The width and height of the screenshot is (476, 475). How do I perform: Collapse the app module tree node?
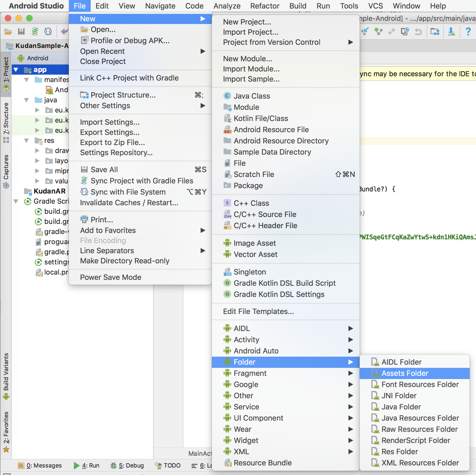point(16,70)
